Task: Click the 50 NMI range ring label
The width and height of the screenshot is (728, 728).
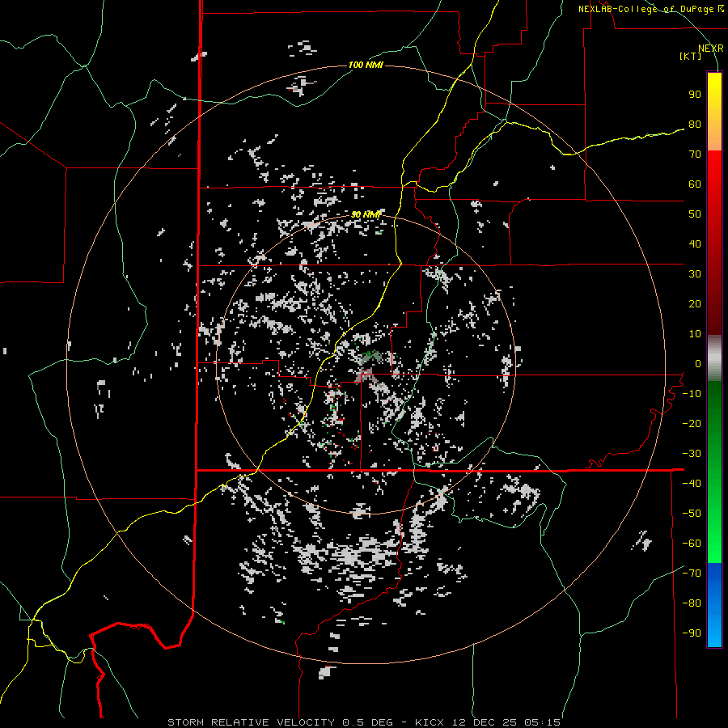Action: 366,214
